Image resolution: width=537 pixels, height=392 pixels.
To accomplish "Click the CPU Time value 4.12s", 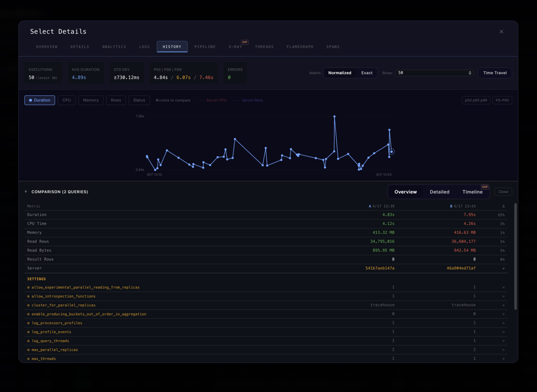I will coord(388,223).
